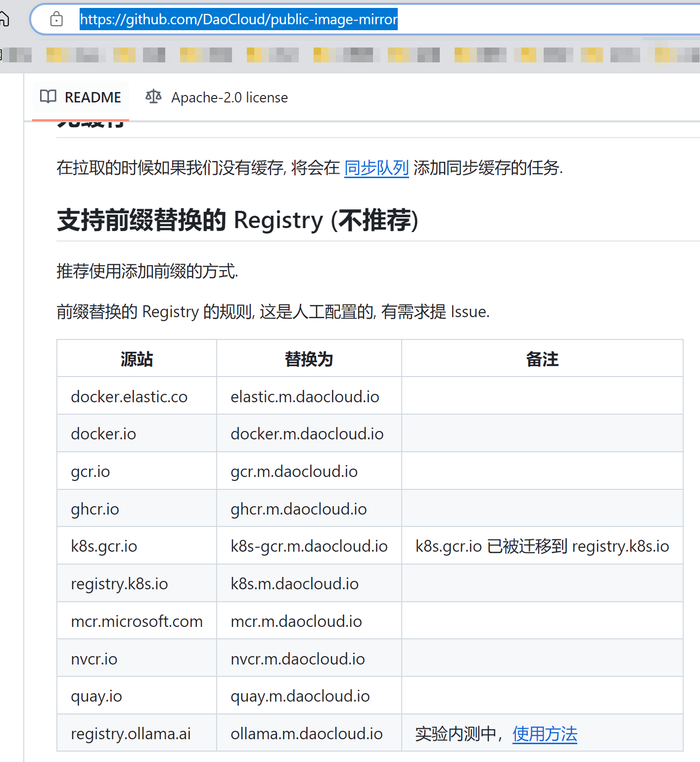Click the 前缀替换的 Registry 的规则 paragraph

coord(273,312)
